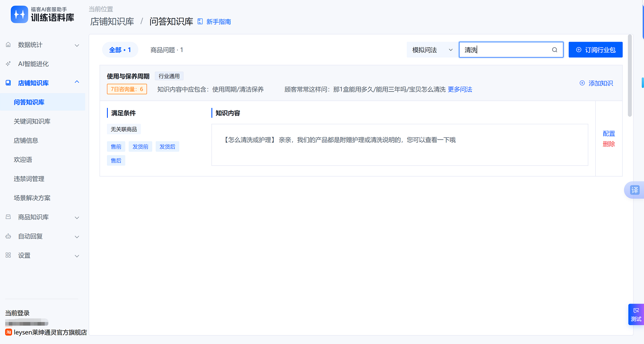Click the 发货后 condition tag
This screenshot has height=344, width=644.
coord(167,147)
